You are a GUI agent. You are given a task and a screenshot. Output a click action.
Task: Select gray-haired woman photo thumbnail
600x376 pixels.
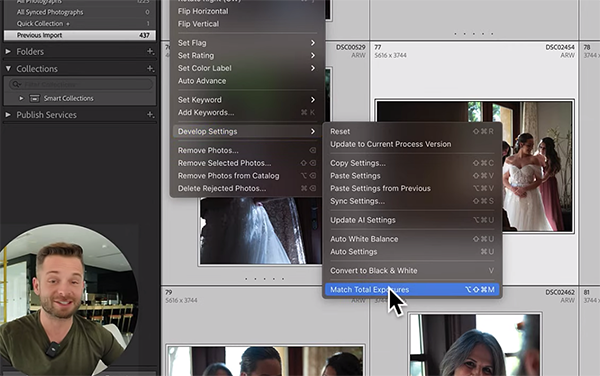click(474, 345)
